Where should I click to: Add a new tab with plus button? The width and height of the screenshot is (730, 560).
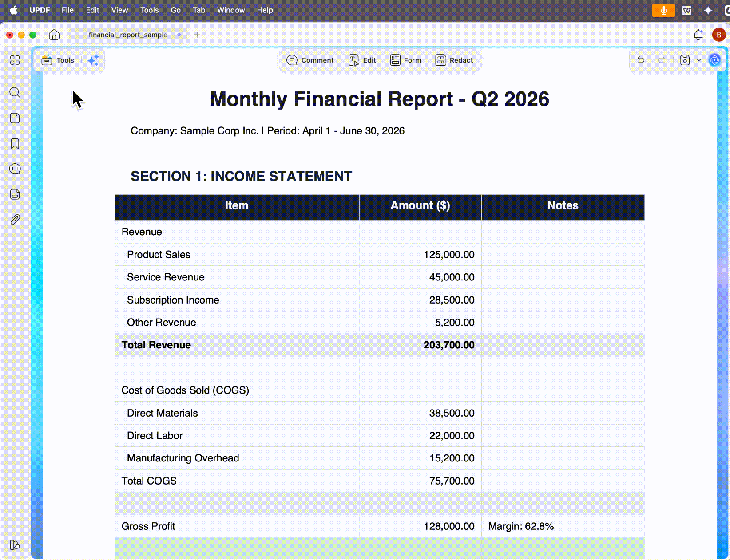tap(198, 35)
